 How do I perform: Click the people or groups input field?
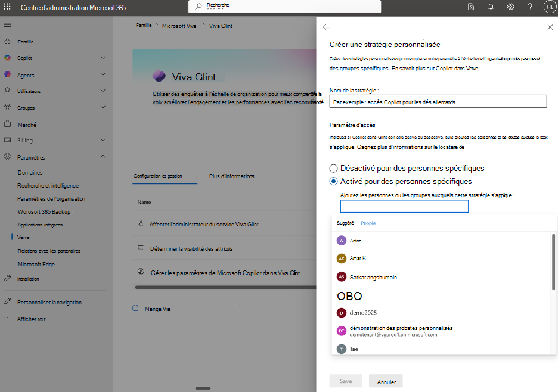404,206
